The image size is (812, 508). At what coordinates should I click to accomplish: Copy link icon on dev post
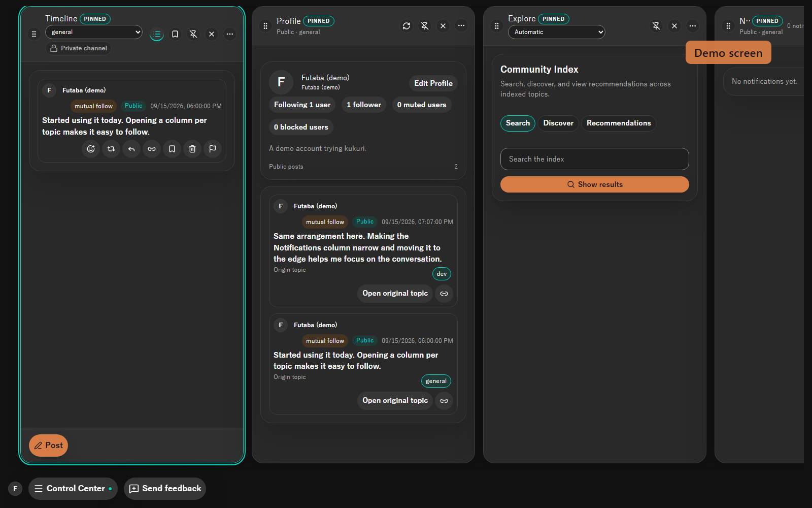[x=444, y=294]
